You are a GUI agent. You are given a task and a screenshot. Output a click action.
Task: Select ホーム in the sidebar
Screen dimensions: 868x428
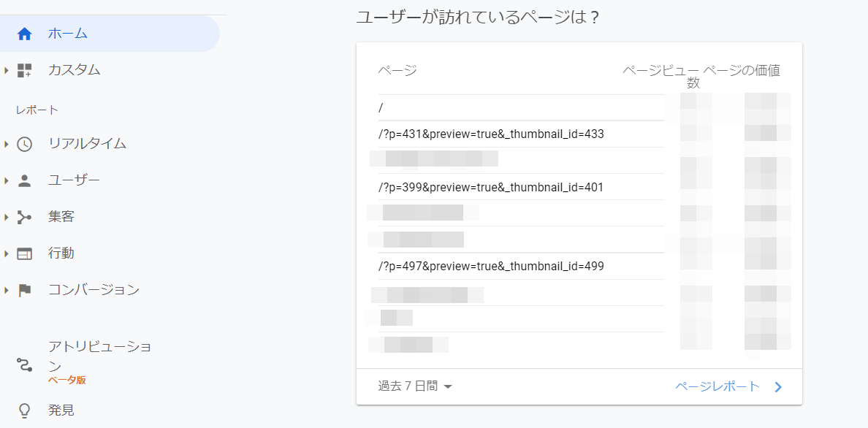coord(68,34)
